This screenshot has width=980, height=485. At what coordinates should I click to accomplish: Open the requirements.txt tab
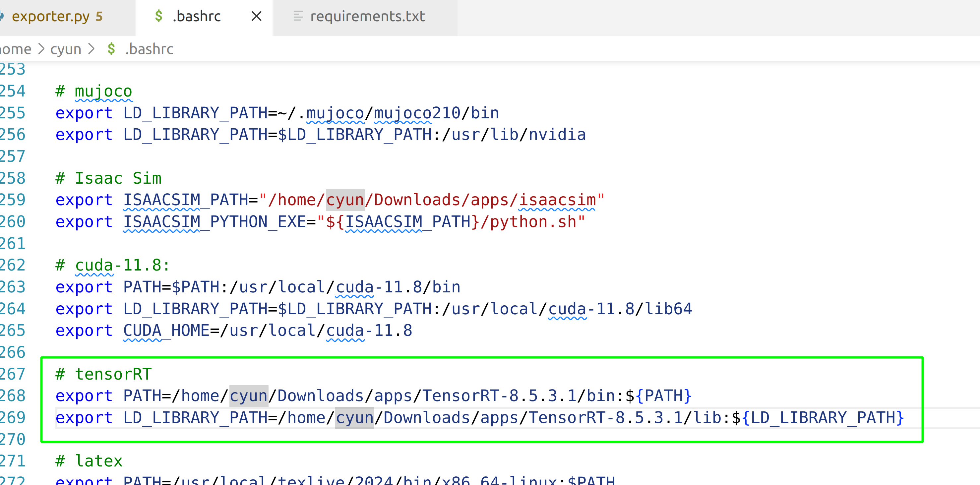coord(367,16)
